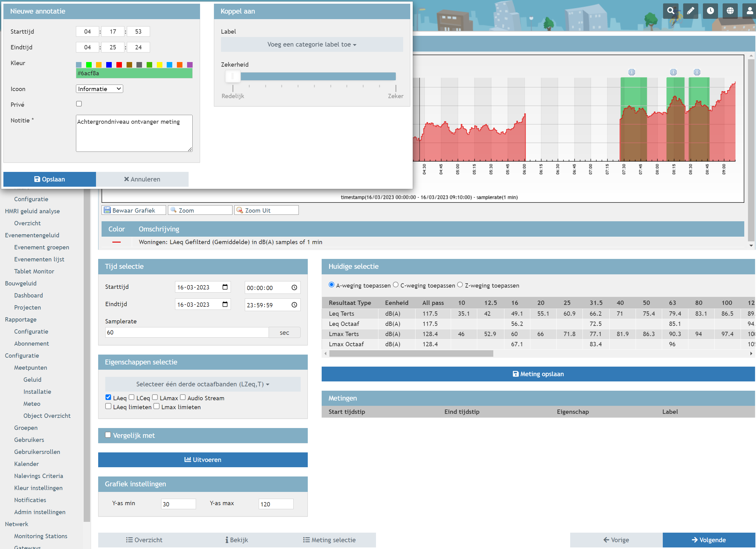The width and height of the screenshot is (756, 549).
Task: Enable the Privé checkbox
Action: tap(79, 104)
